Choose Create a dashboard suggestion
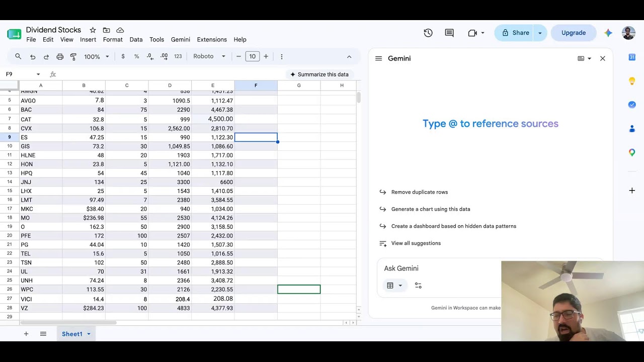Viewport: 644px width, 362px height. tap(454, 226)
